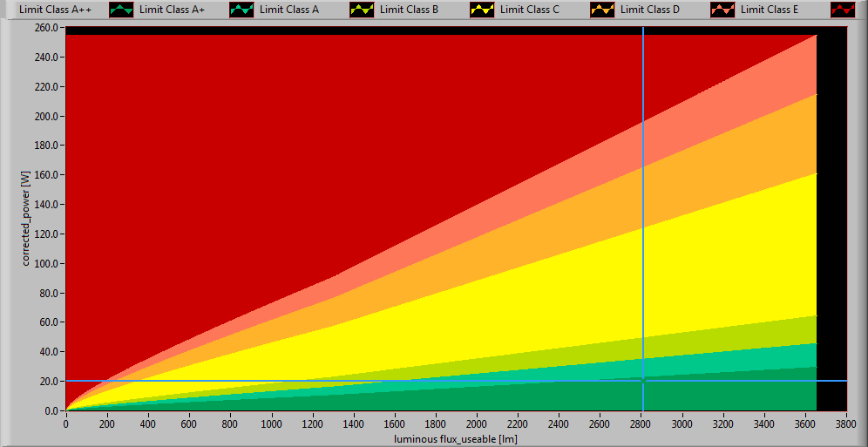Select the 'Limit Class B' legend label
Viewport: 868px width, 447px height.
tap(409, 10)
